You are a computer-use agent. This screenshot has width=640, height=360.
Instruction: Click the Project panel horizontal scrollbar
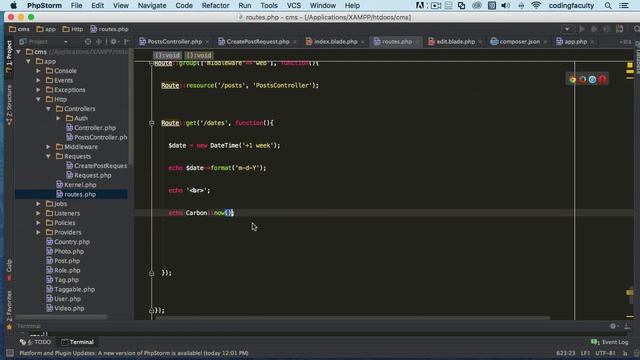tap(61, 317)
